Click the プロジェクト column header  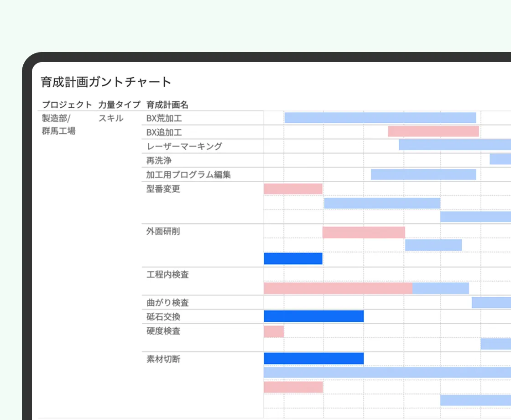point(67,105)
